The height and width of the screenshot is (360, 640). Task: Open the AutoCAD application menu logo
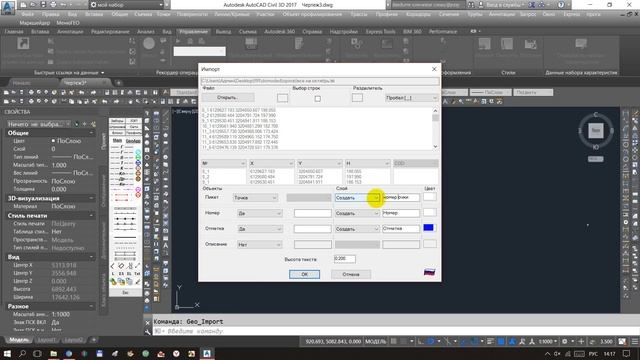point(8,7)
